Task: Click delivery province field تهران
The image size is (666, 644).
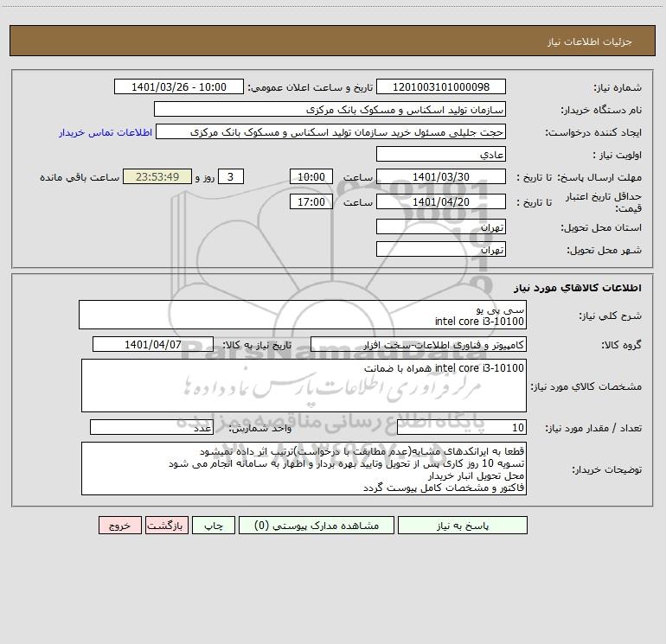Action: pyautogui.click(x=441, y=227)
